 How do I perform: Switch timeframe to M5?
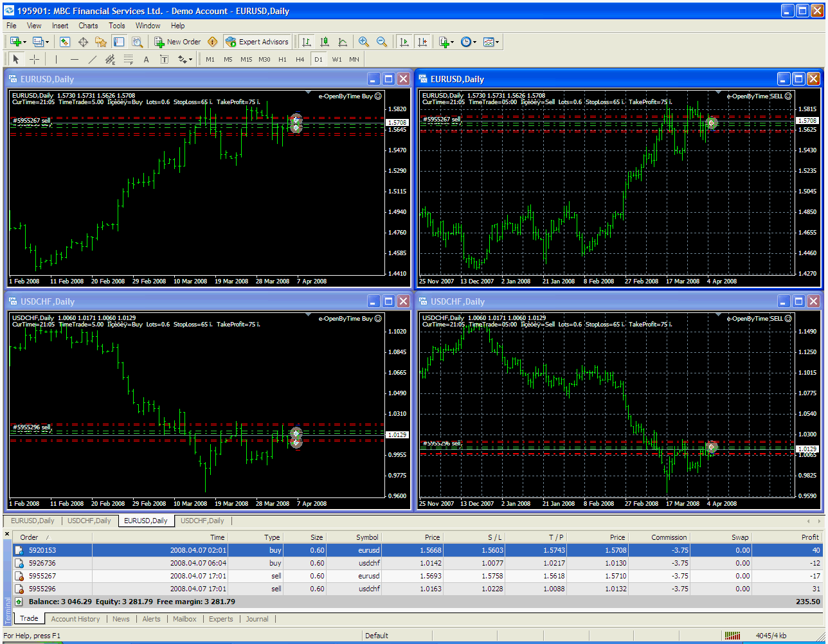coord(228,59)
